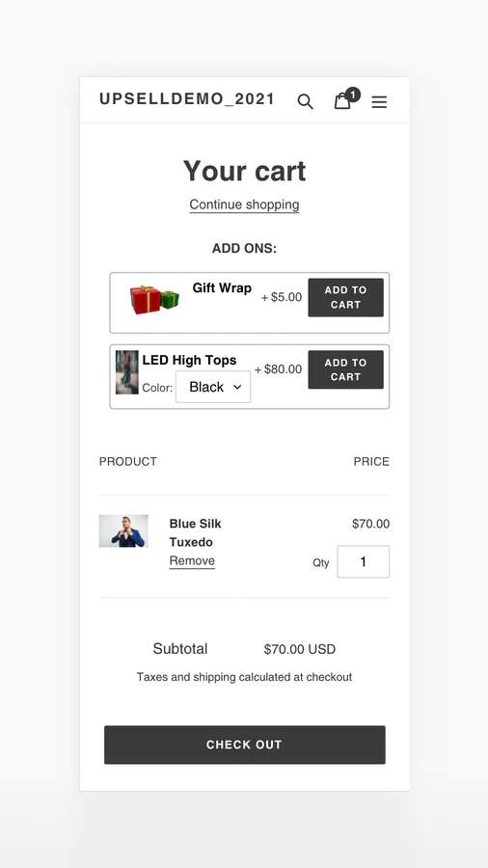This screenshot has width=488, height=868.
Task: Open the hamburger menu icon
Action: click(379, 102)
